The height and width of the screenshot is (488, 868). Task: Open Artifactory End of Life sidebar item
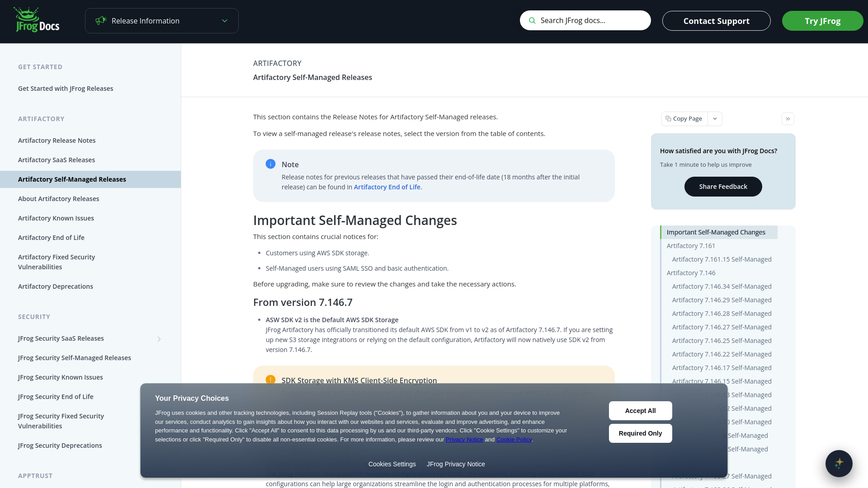51,238
